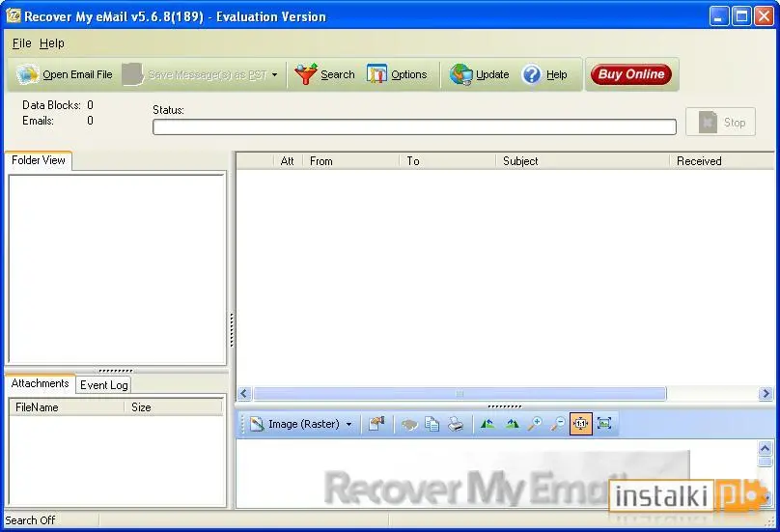Click the message list scroll right arrow
The width and height of the screenshot is (780, 532).
(x=766, y=394)
